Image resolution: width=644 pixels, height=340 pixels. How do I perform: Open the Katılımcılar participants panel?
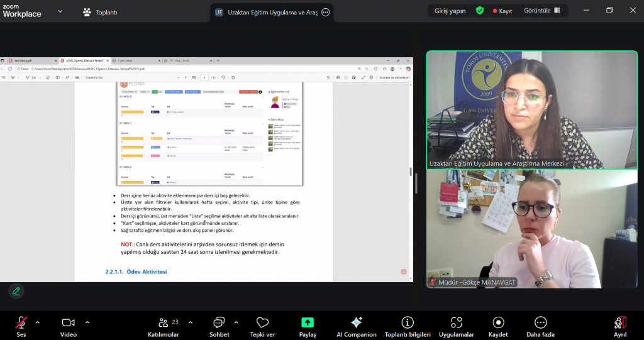(164, 323)
